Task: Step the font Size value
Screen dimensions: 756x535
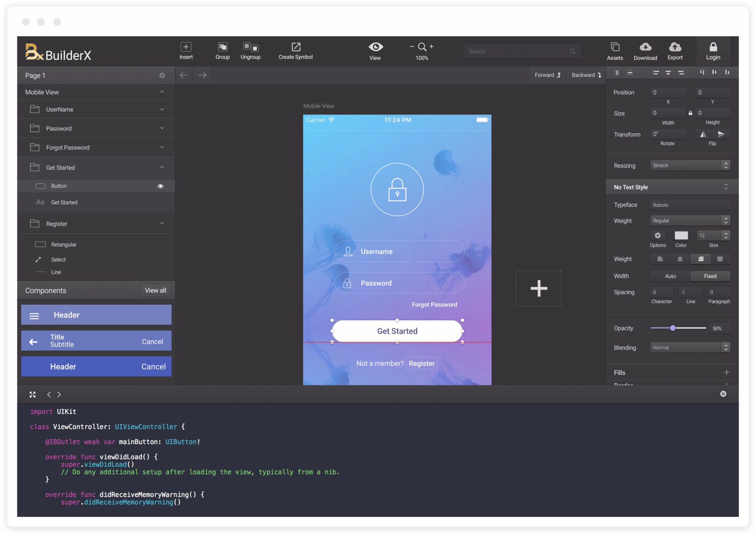Action: (725, 235)
